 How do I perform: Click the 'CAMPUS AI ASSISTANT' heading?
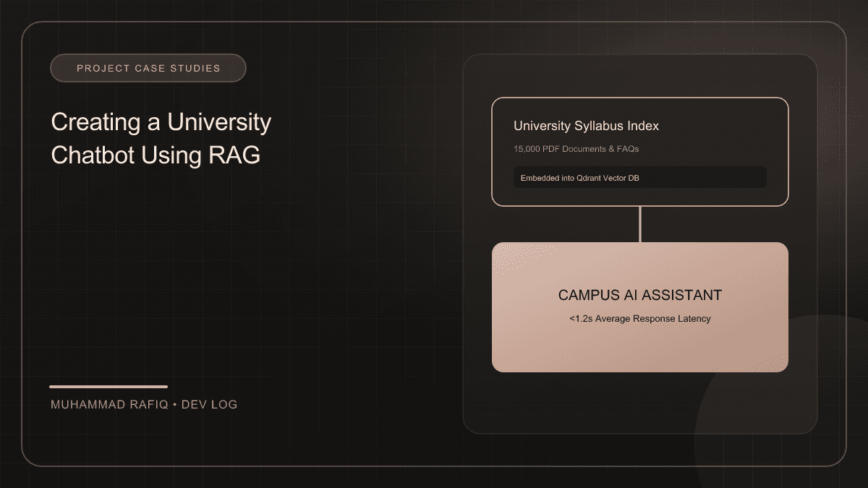639,295
